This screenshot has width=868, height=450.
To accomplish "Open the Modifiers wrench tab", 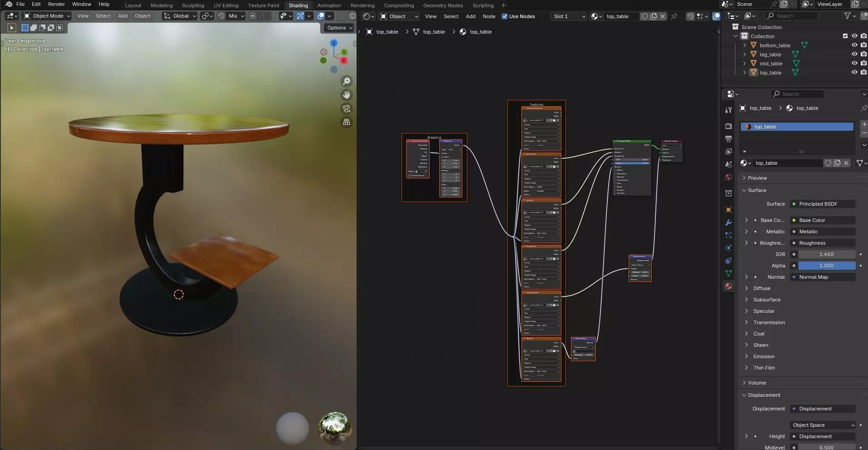I will click(729, 223).
